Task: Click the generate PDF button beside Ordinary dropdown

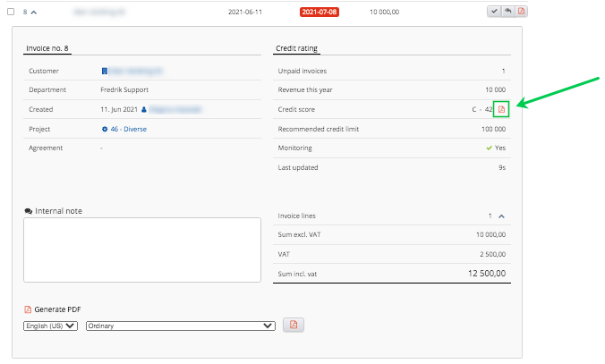Action: coord(292,326)
